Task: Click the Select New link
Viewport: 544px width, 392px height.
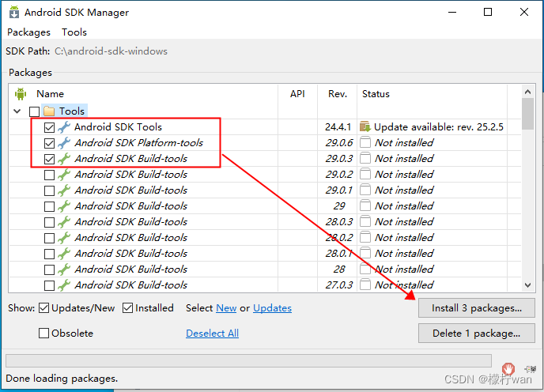Action: tap(226, 308)
